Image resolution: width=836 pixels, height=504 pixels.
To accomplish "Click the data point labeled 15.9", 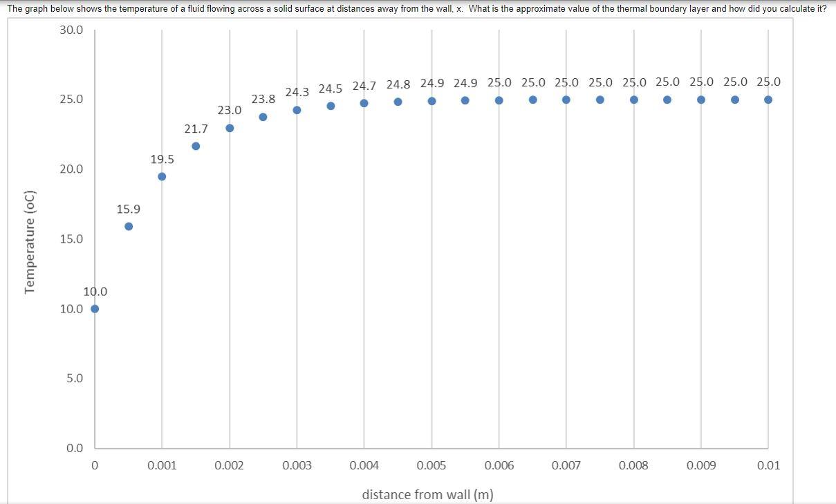I will click(x=129, y=226).
